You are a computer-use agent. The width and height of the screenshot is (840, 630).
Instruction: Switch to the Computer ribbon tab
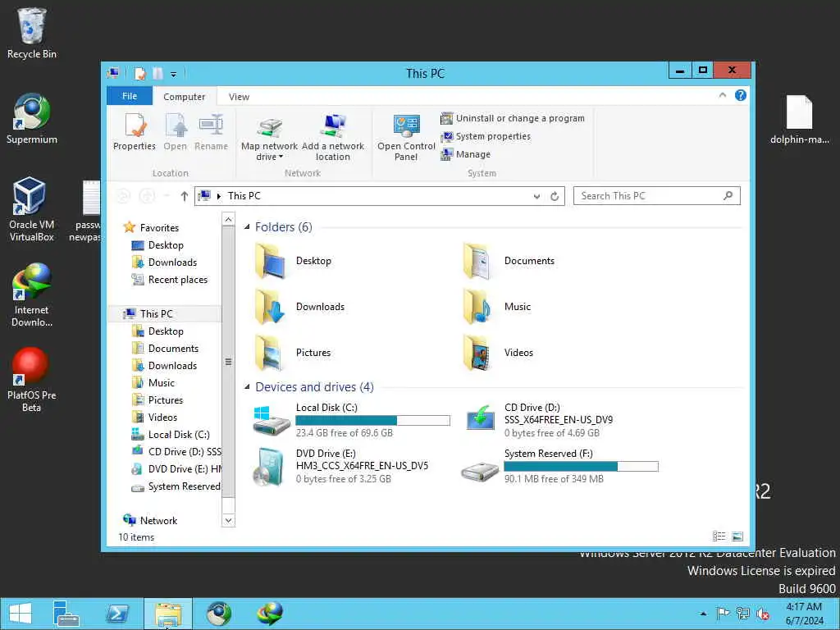point(185,97)
